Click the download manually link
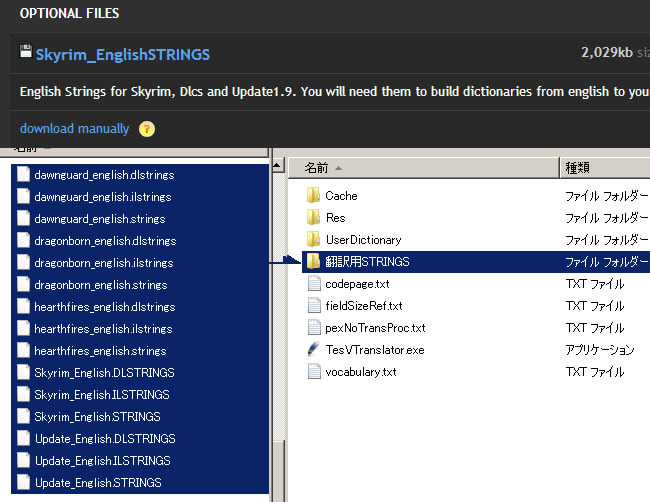 click(x=75, y=129)
